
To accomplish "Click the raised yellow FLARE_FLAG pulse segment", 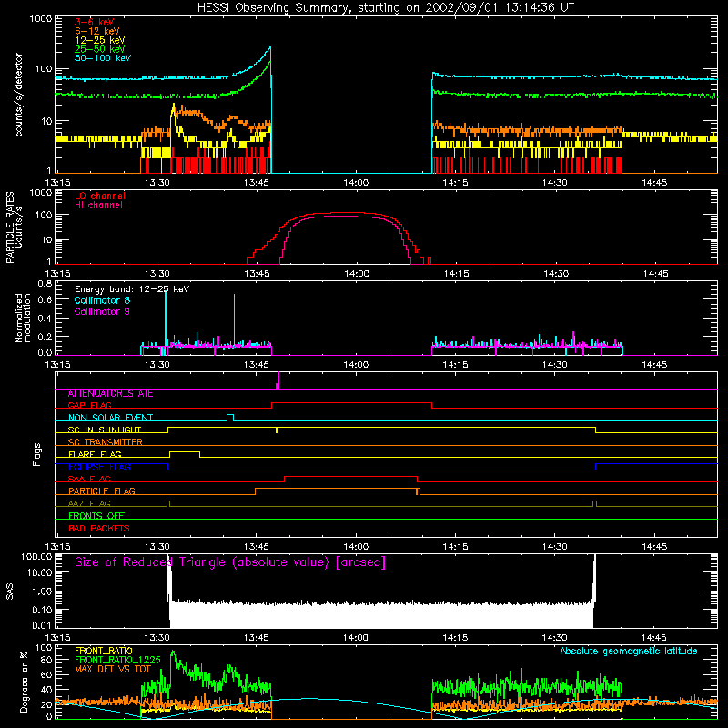I will click(x=185, y=452).
